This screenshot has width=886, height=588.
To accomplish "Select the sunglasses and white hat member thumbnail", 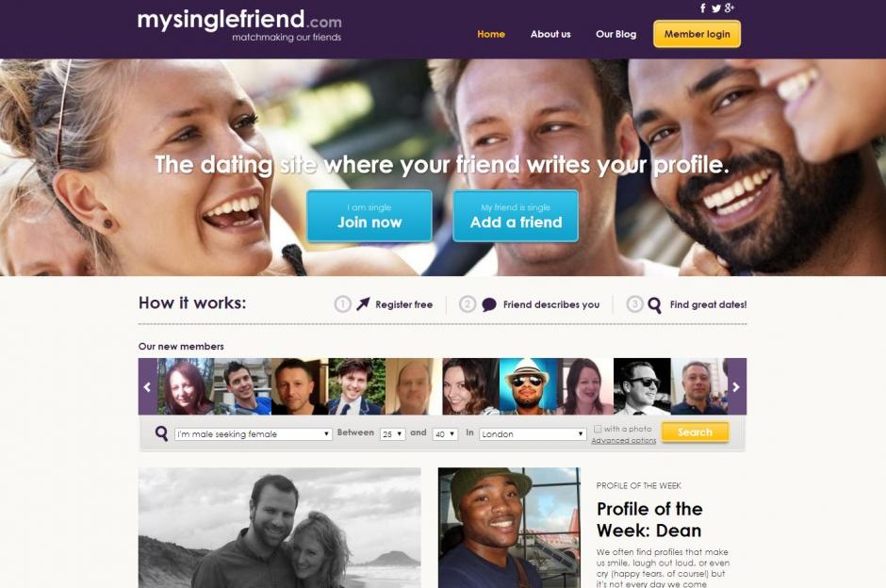I will point(528,386).
